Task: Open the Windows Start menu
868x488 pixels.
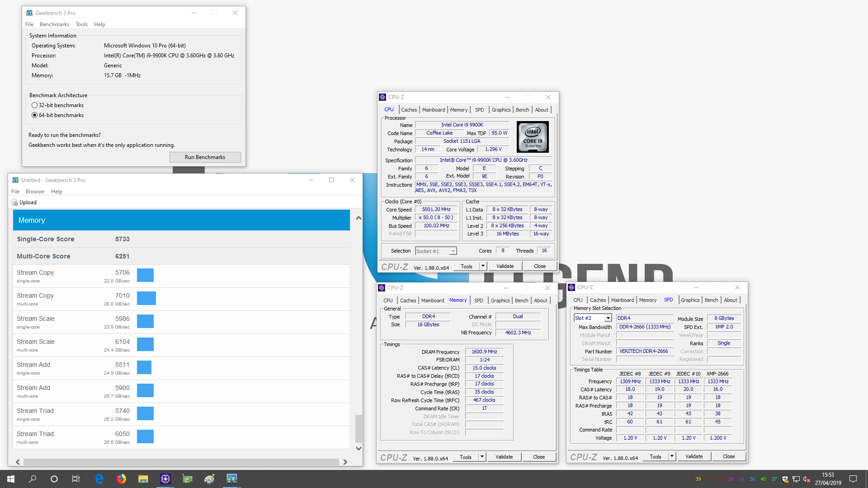Action: [11, 479]
